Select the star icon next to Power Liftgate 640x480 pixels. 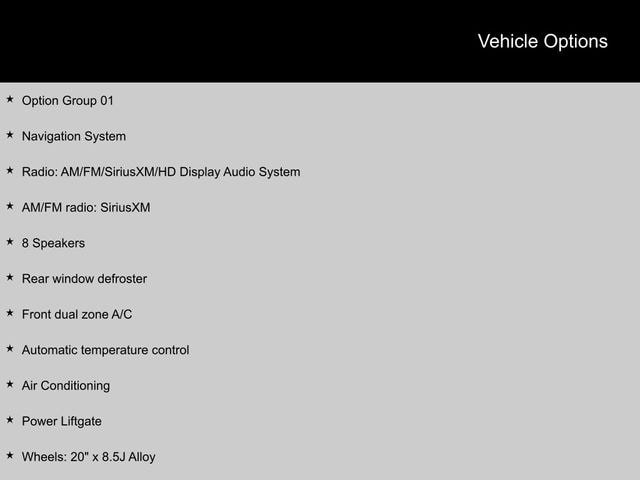10,420
